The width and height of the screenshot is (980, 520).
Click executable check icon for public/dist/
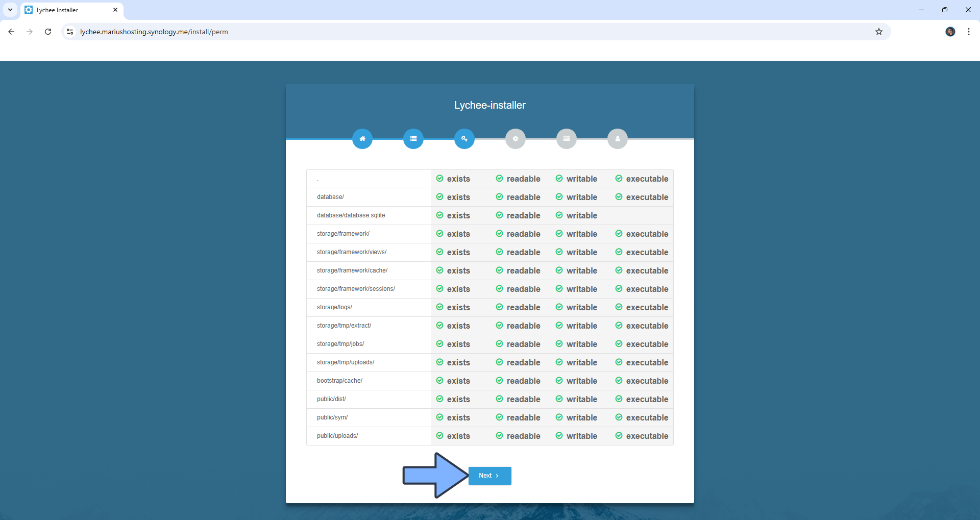[619, 399]
